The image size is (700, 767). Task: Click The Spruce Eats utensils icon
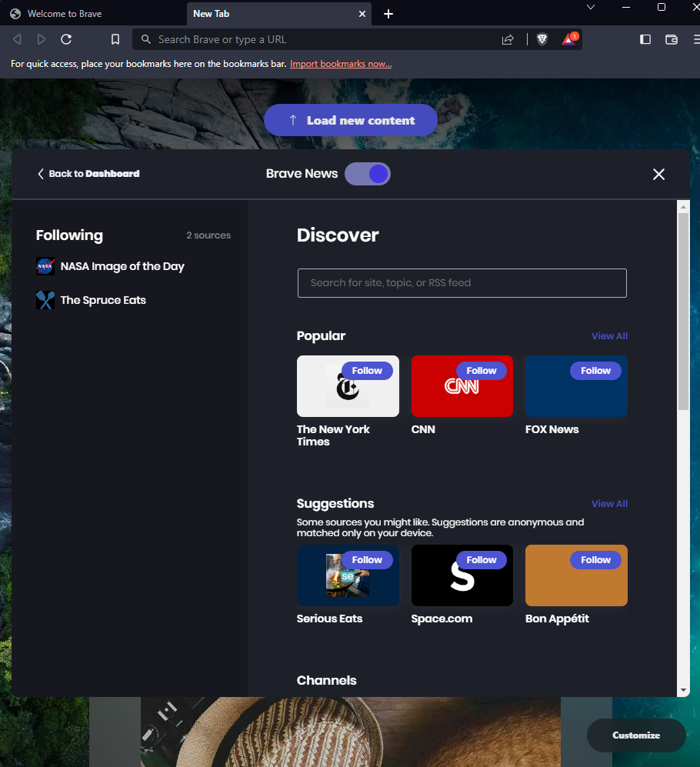pos(45,300)
